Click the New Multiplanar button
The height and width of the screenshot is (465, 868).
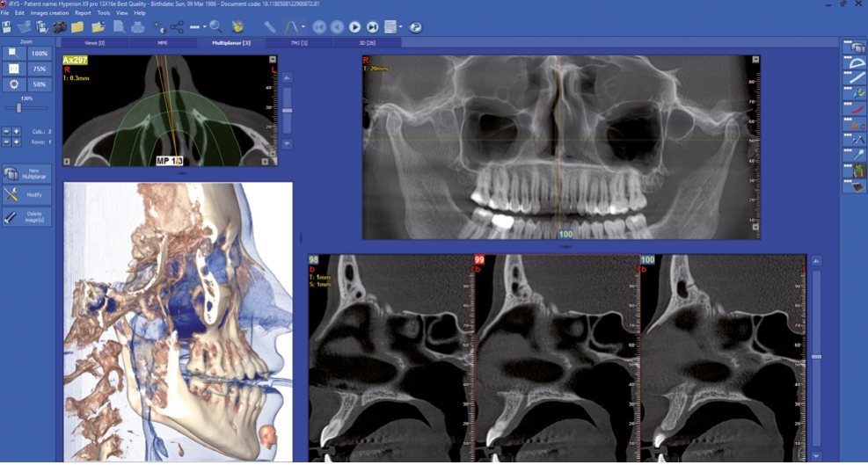(x=27, y=174)
